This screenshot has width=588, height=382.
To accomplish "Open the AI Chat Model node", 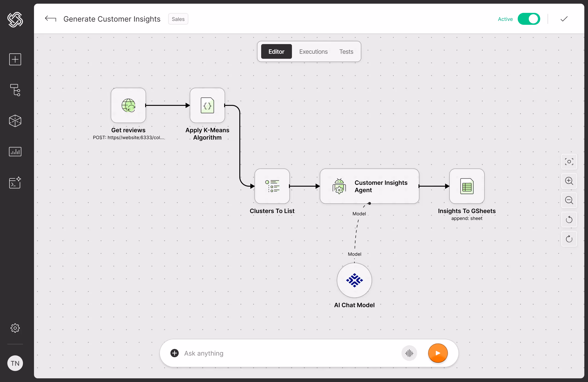I will point(354,280).
